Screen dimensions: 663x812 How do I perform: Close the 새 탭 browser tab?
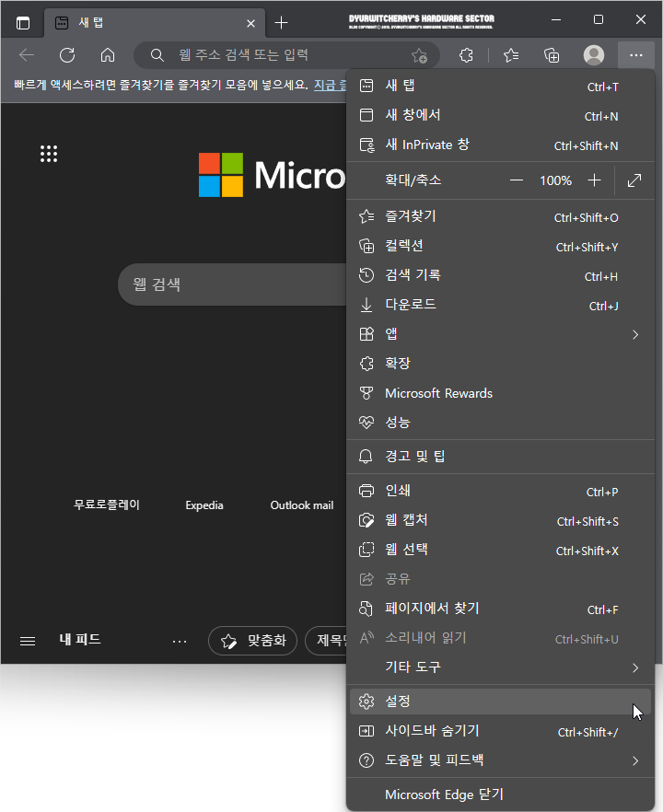click(x=250, y=23)
